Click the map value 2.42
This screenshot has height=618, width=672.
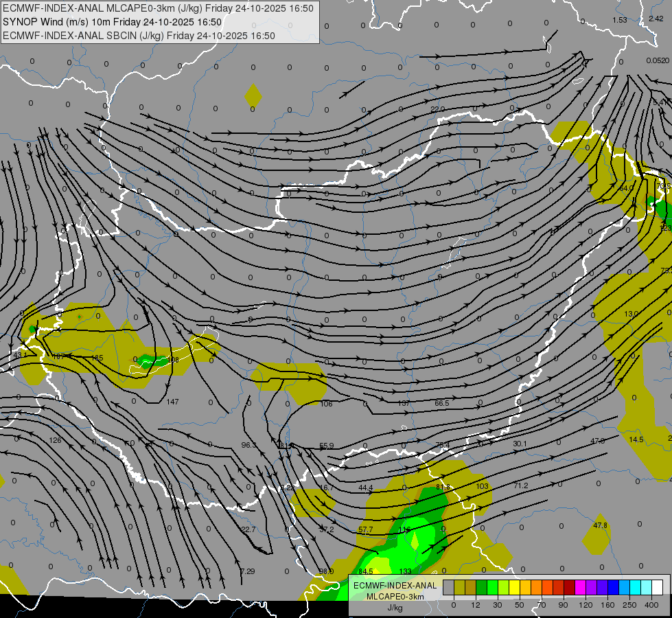656,19
